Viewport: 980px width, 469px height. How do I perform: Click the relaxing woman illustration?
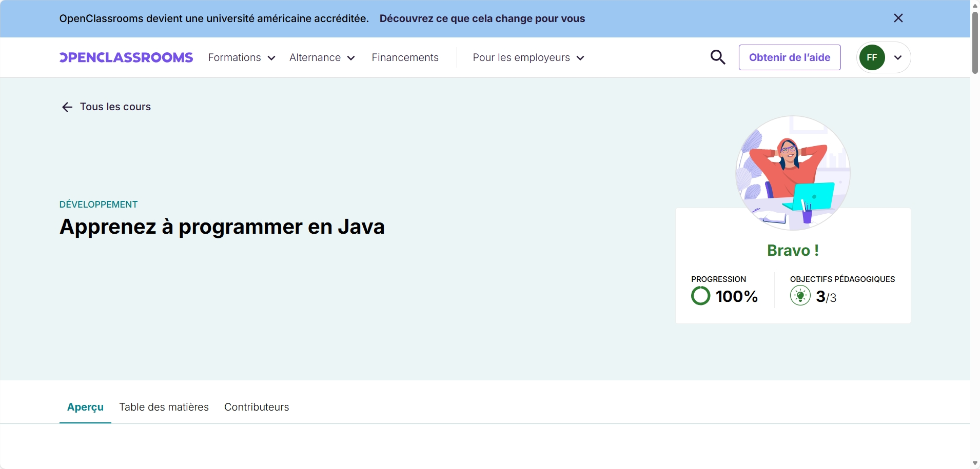793,173
